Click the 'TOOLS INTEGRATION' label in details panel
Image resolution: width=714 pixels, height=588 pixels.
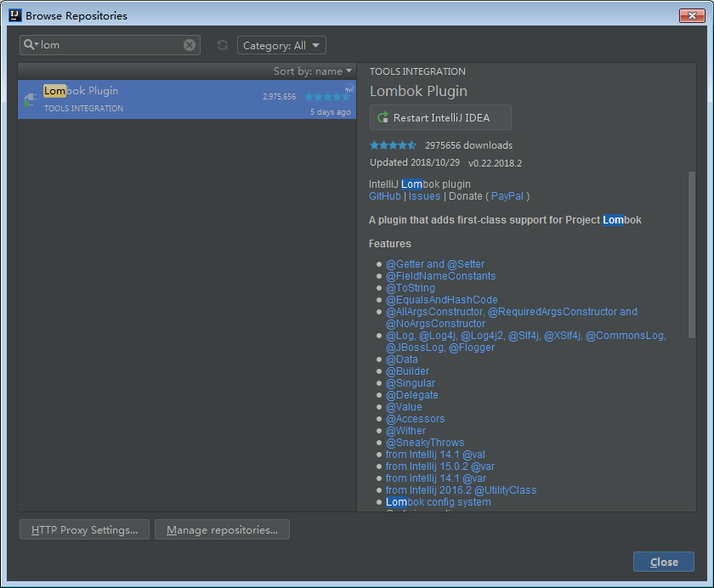pyautogui.click(x=417, y=71)
